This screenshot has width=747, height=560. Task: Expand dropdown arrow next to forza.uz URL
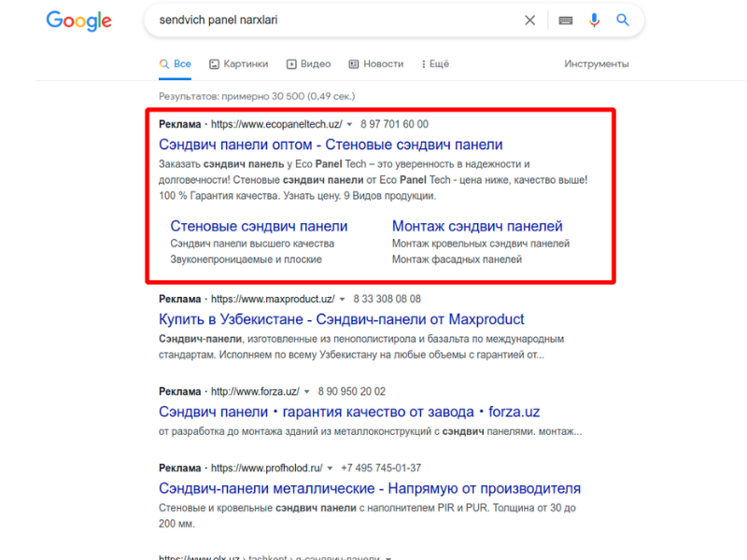pos(307,392)
